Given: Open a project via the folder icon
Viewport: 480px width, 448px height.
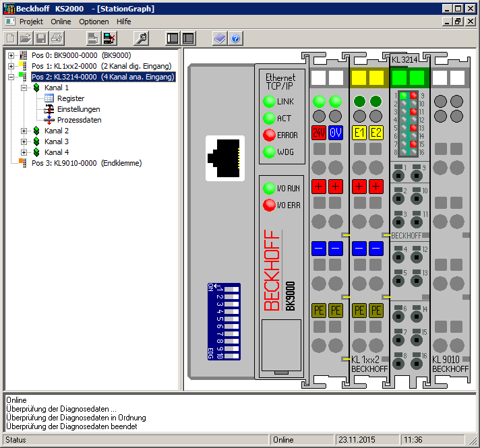Looking at the screenshot, I should (26, 38).
